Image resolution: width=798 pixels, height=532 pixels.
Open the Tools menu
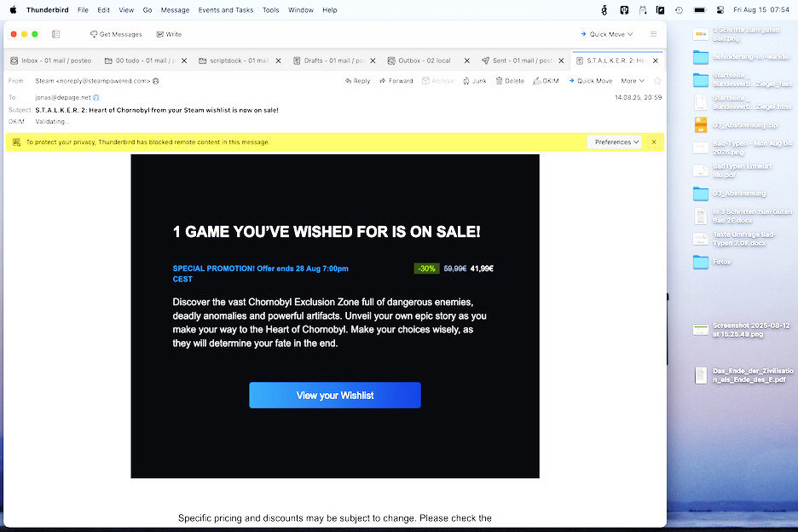271,9
